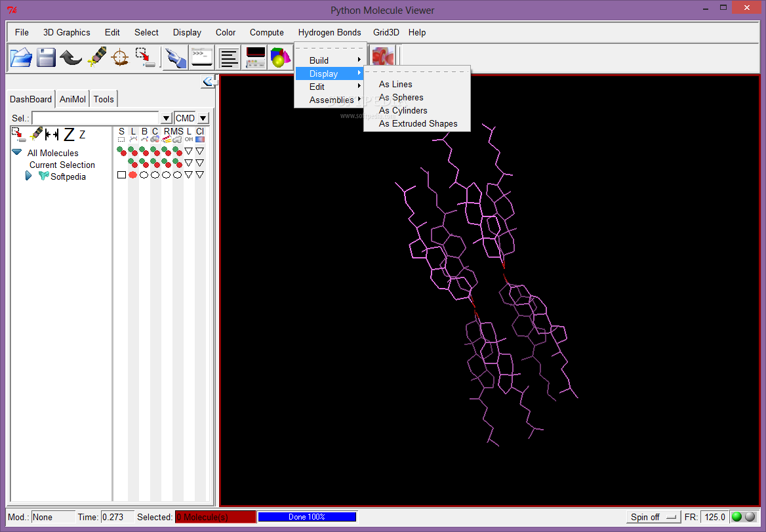Click the Softpedia molecule icon in tree
766x532 pixels.
point(43,176)
